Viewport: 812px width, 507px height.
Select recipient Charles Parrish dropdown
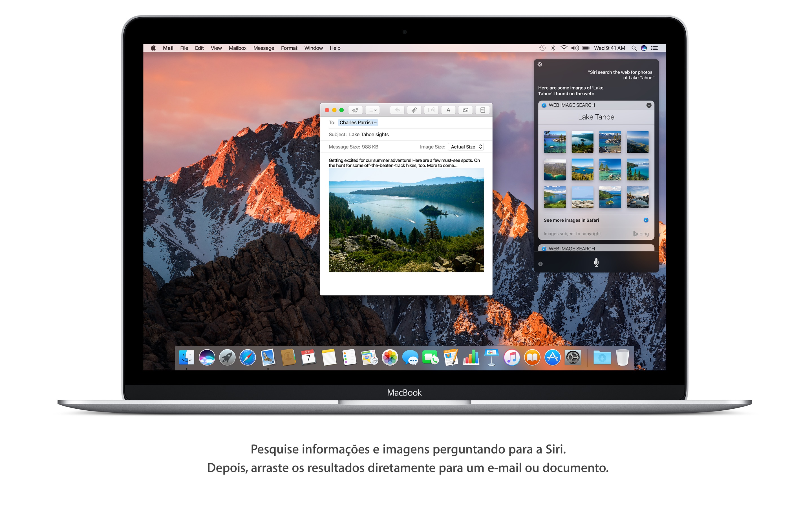pos(358,123)
